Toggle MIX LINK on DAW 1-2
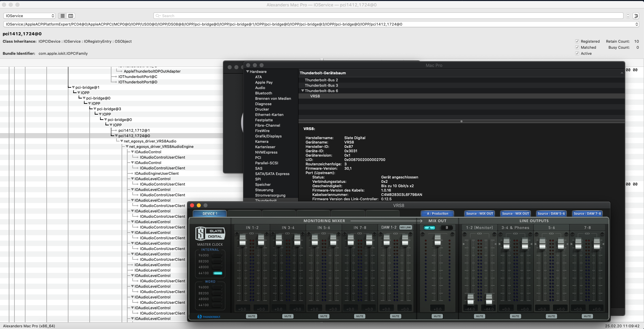 point(406,228)
